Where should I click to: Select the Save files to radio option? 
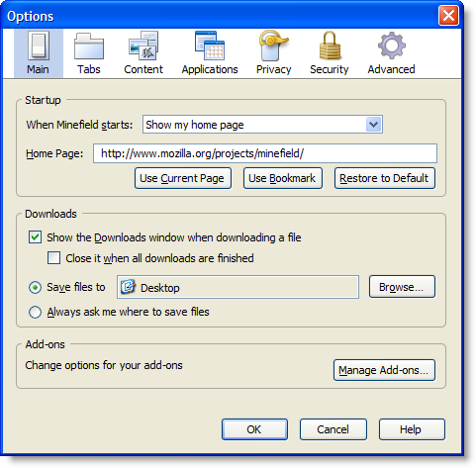[x=35, y=287]
